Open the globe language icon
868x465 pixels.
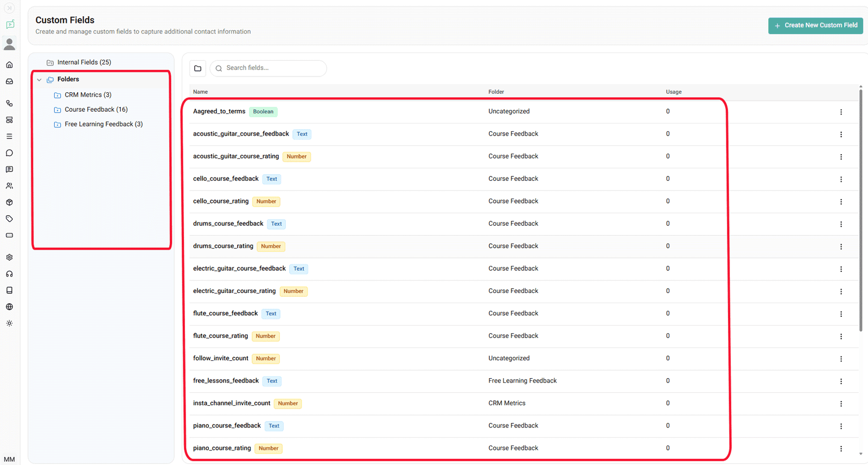coord(9,307)
